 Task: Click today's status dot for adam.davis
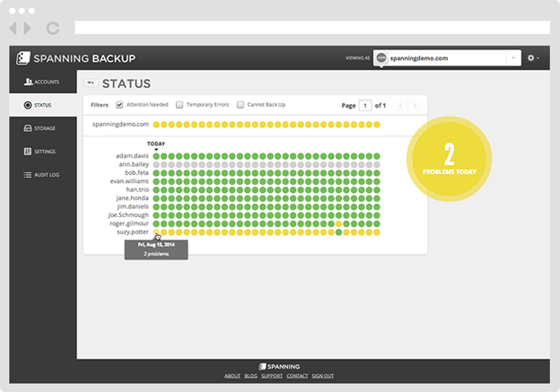(156, 156)
